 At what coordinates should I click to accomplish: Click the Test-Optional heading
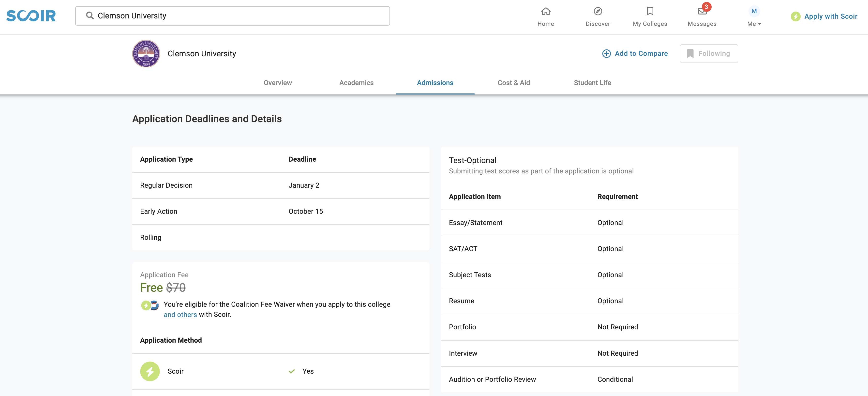(x=472, y=160)
